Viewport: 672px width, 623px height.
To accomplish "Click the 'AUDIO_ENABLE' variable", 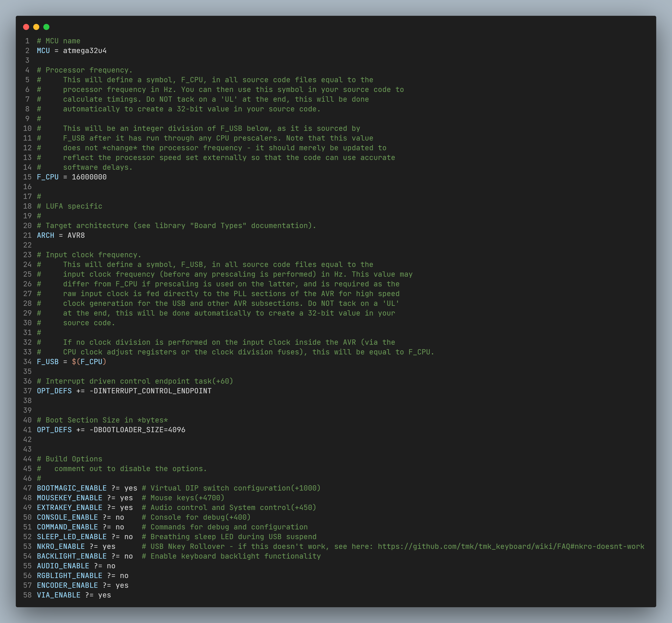I will [63, 566].
